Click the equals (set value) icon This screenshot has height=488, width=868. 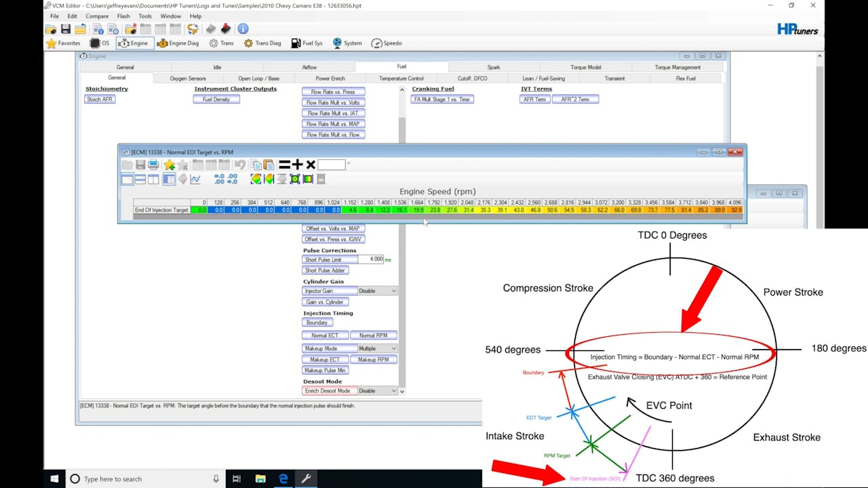[285, 165]
